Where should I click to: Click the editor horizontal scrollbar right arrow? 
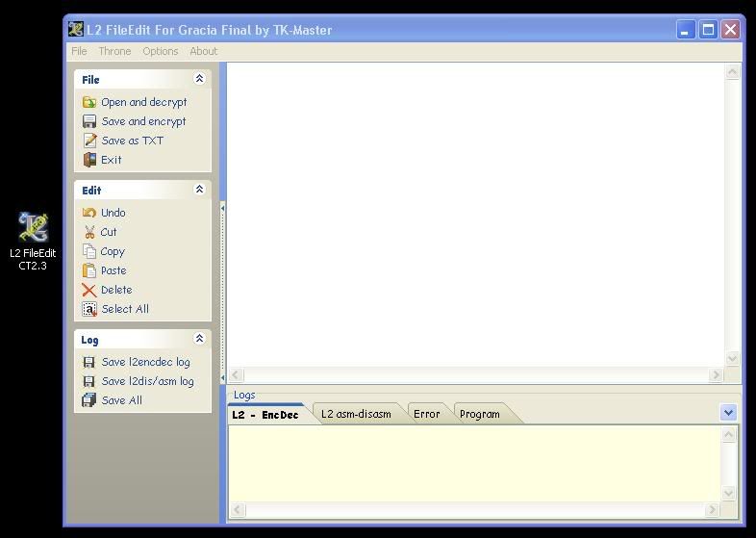716,375
